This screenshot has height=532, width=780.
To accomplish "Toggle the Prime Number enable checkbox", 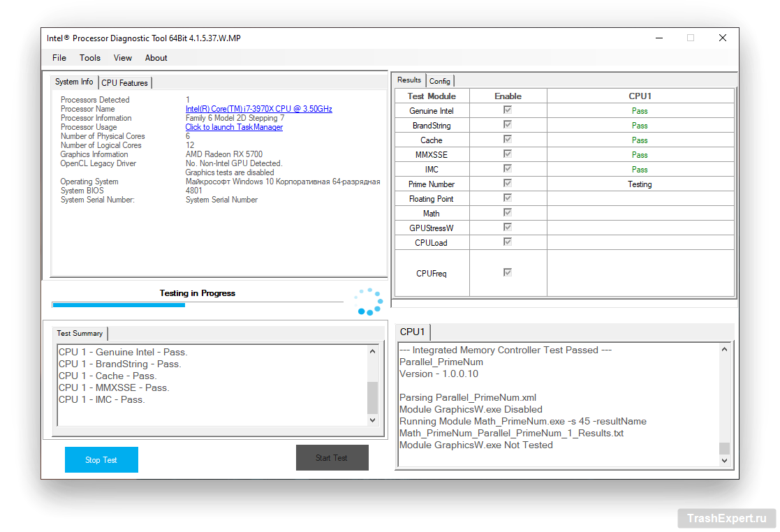I will pos(508,184).
